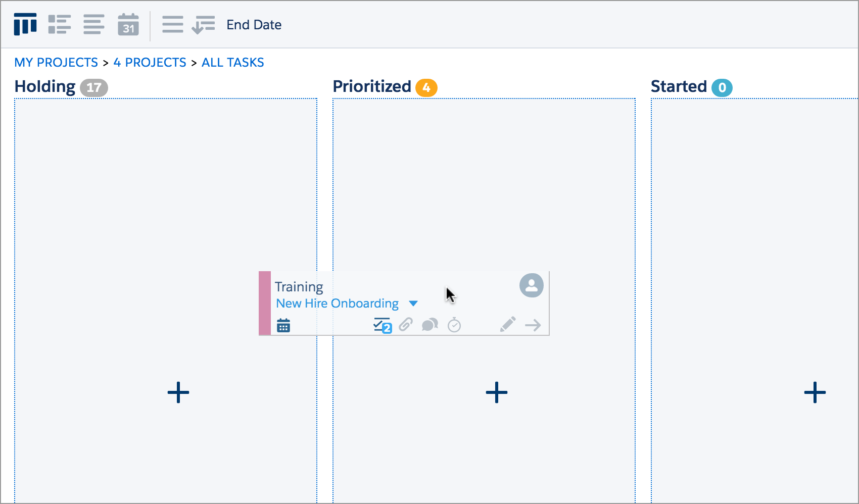Viewport: 859px width, 504px height.
Task: Open the 4 PROJECTS breadcrumb link
Action: (x=150, y=63)
